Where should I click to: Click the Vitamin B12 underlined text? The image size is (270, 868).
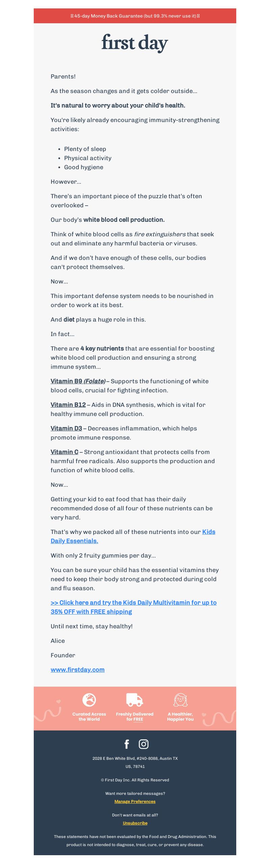click(68, 405)
